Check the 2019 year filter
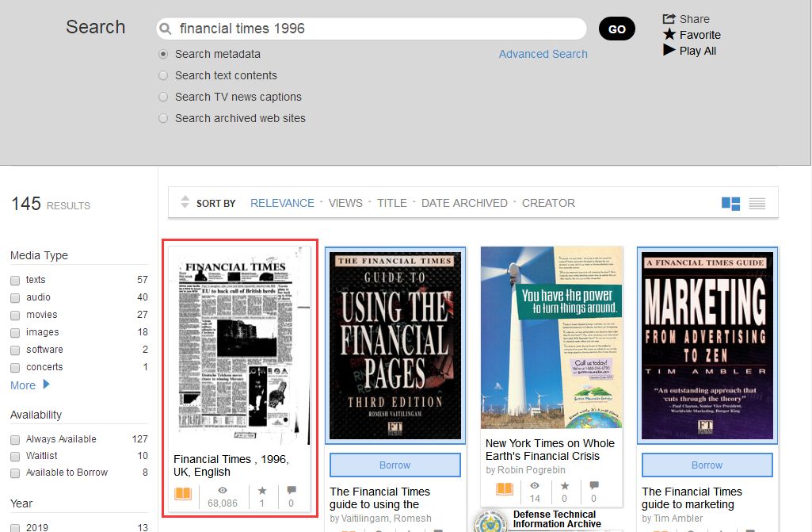This screenshot has height=532, width=812. click(15, 528)
